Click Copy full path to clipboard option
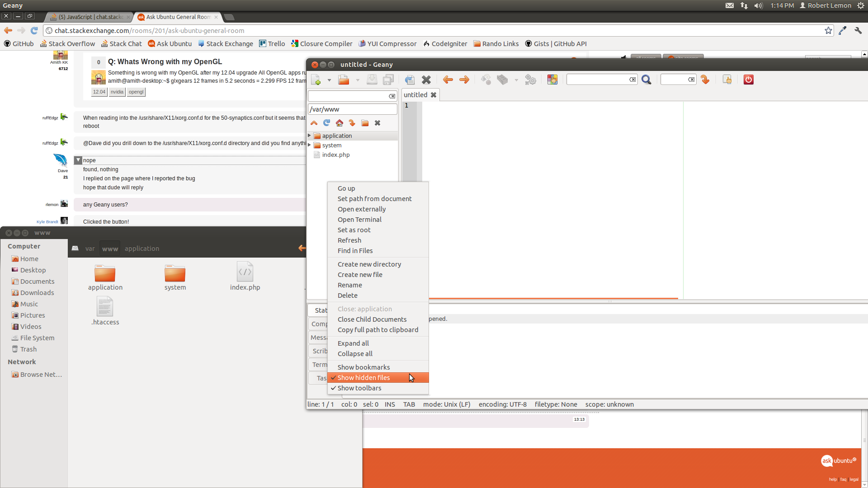The image size is (868, 488). [x=378, y=329]
